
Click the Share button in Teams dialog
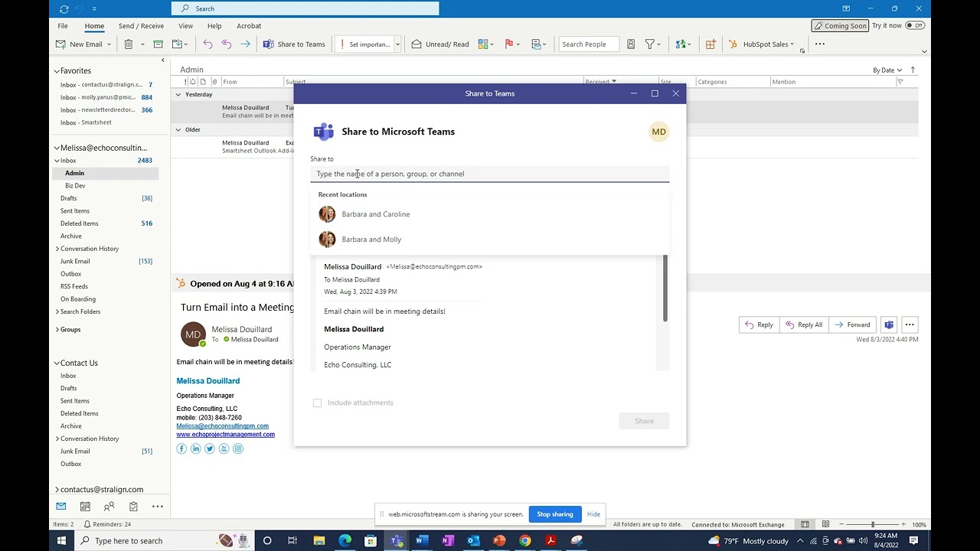(644, 421)
